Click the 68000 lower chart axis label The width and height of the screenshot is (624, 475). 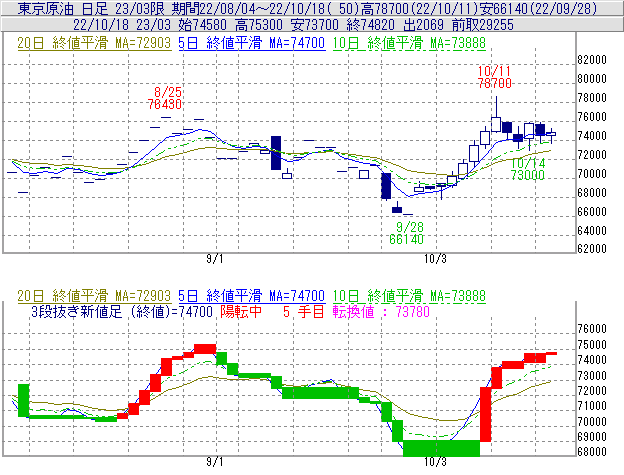(592, 452)
